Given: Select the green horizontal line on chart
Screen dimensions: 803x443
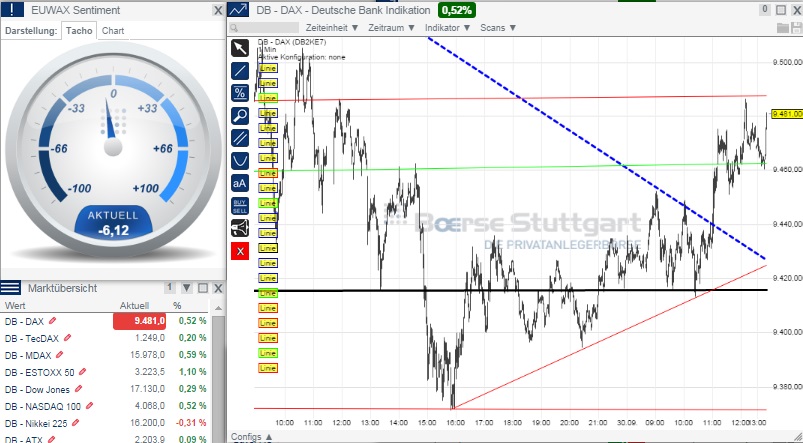Looking at the screenshot, I should pyautogui.click(x=512, y=167).
